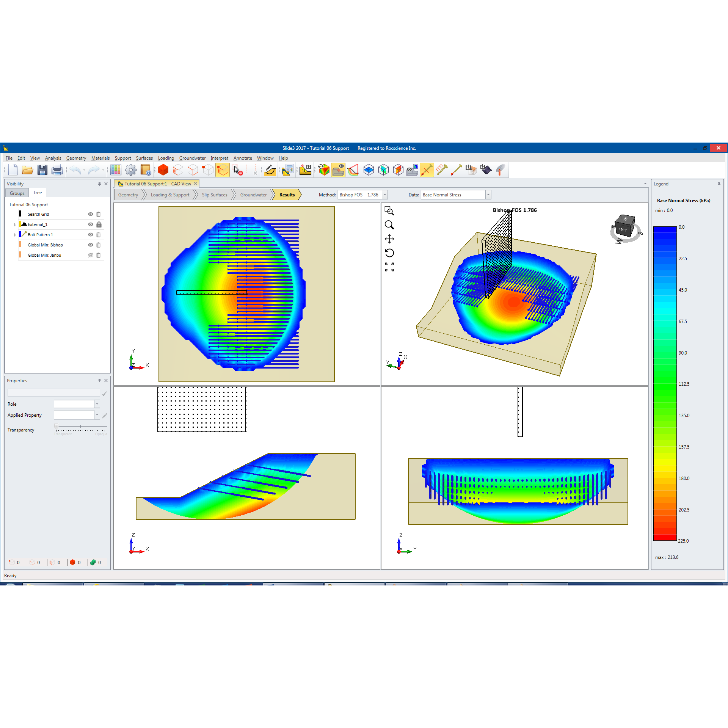The width and height of the screenshot is (728, 728).
Task: Select the vertex selection cube icon
Action: pyautogui.click(x=207, y=170)
